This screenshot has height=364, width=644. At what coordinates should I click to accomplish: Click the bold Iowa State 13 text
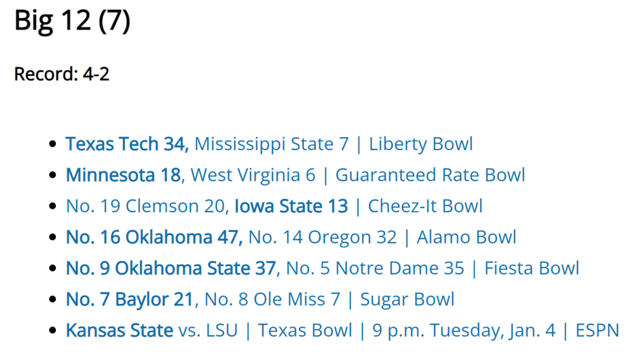(x=291, y=206)
